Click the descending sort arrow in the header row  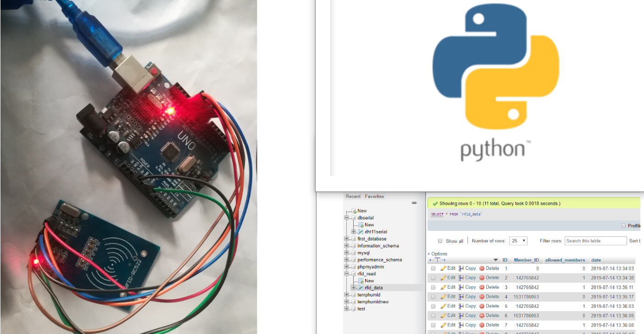(x=495, y=260)
